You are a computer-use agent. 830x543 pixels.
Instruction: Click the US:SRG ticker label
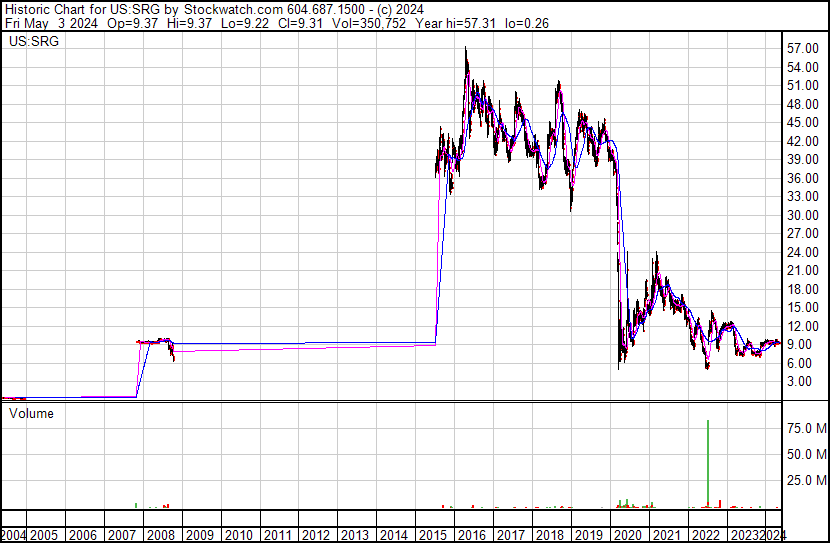(34, 41)
